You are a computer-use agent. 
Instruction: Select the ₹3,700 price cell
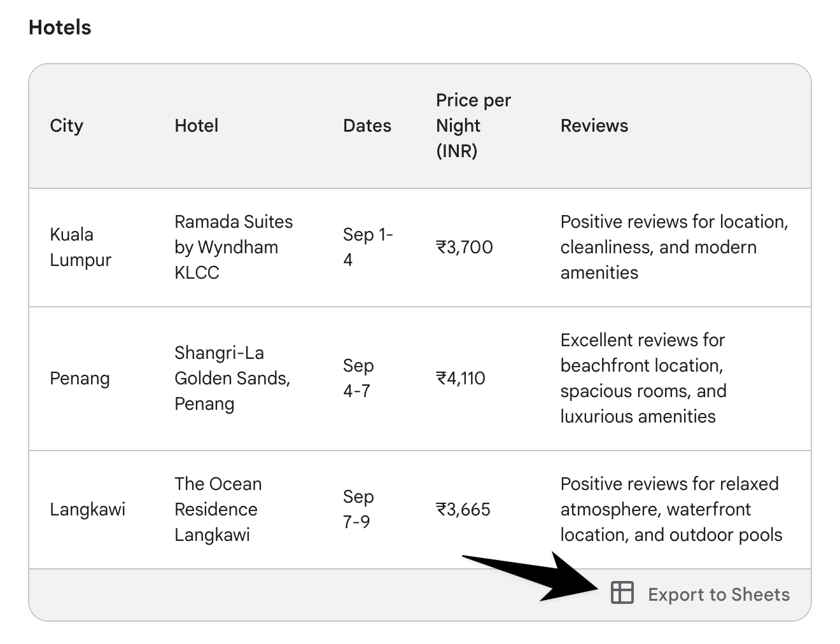point(465,247)
